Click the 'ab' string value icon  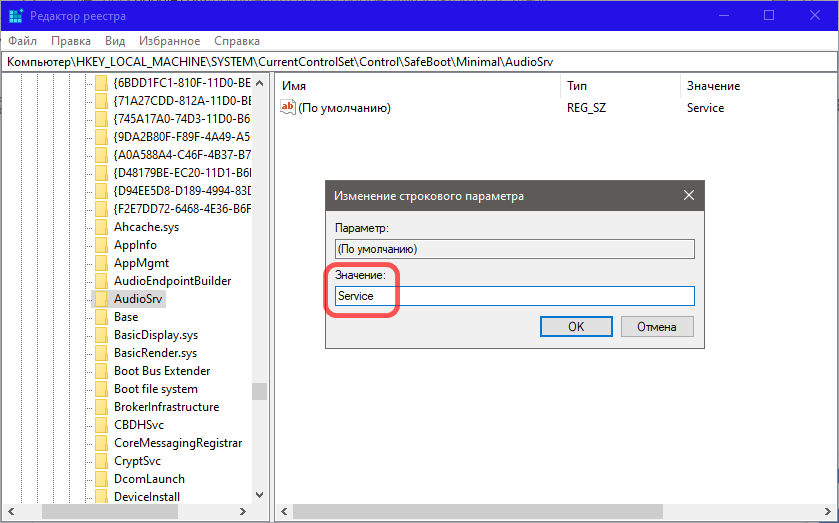coord(288,108)
